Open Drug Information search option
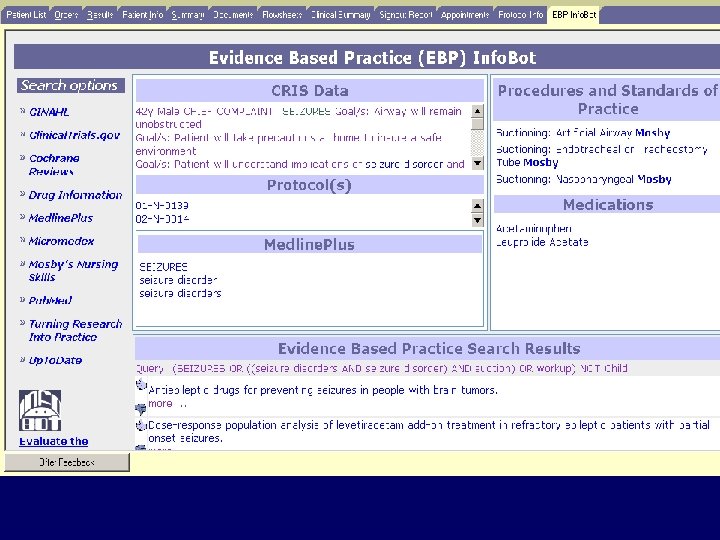The height and width of the screenshot is (540, 720). [75, 195]
